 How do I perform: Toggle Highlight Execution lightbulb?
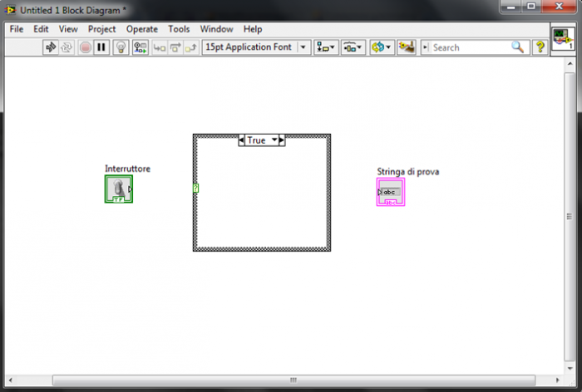pyautogui.click(x=121, y=47)
